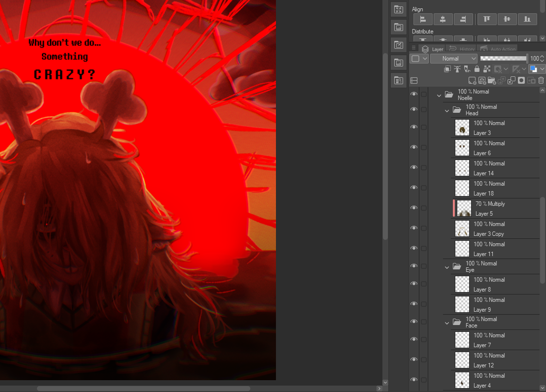Hide the Head folder

point(414,109)
